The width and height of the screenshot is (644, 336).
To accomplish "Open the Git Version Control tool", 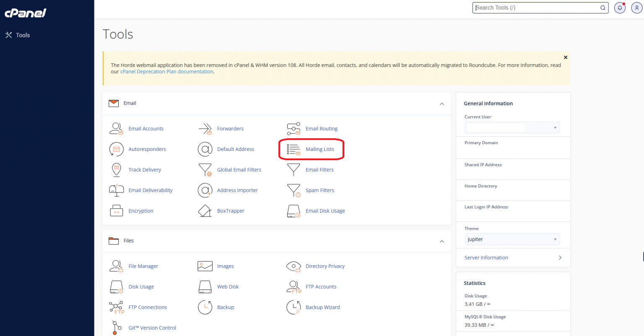I will coord(152,328).
